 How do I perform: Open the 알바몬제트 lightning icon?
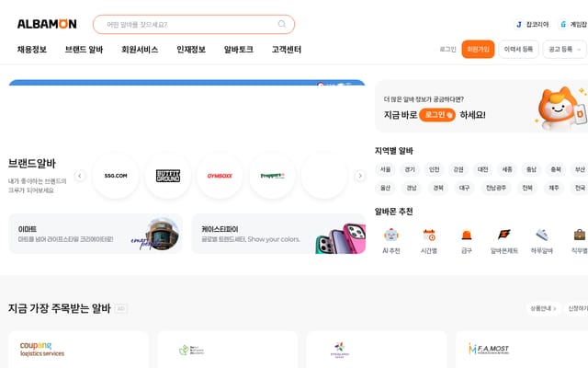pyautogui.click(x=504, y=236)
